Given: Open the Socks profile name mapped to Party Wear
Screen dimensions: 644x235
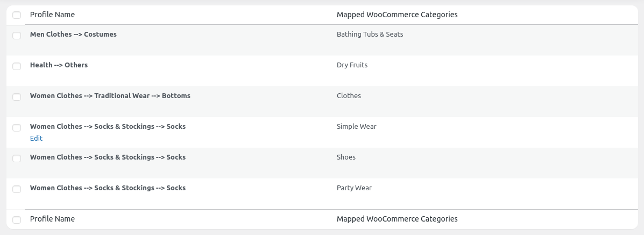Looking at the screenshot, I should 108,188.
